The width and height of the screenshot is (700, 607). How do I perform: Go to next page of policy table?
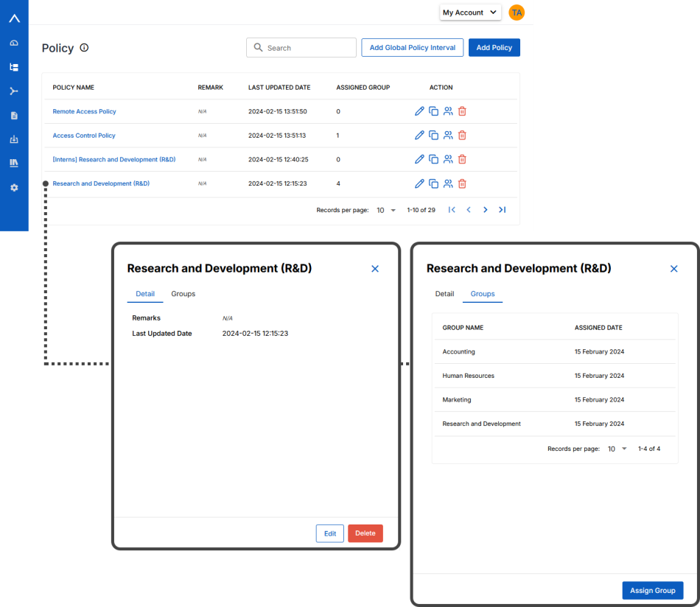tap(485, 210)
